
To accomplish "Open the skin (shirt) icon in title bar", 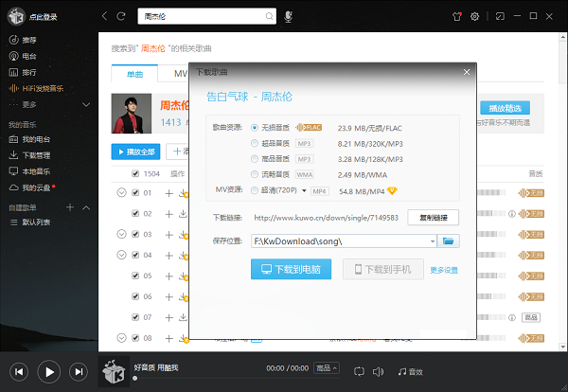I will pos(457,16).
